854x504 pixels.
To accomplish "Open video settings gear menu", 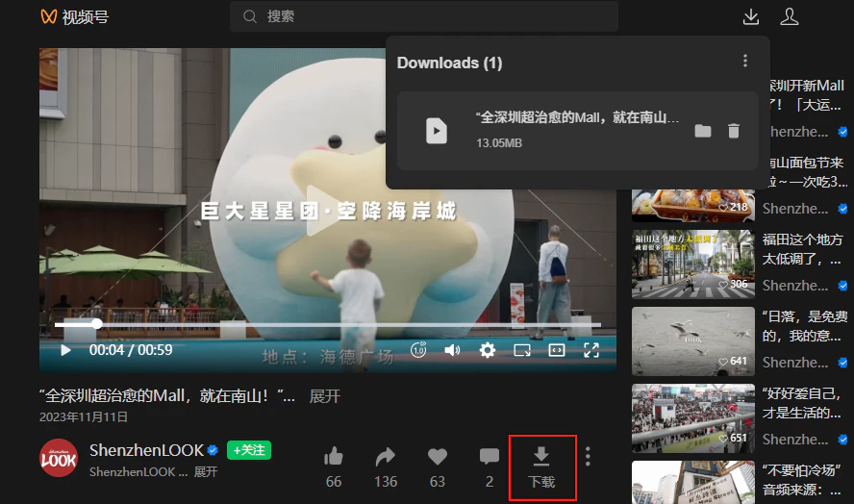I will point(488,350).
